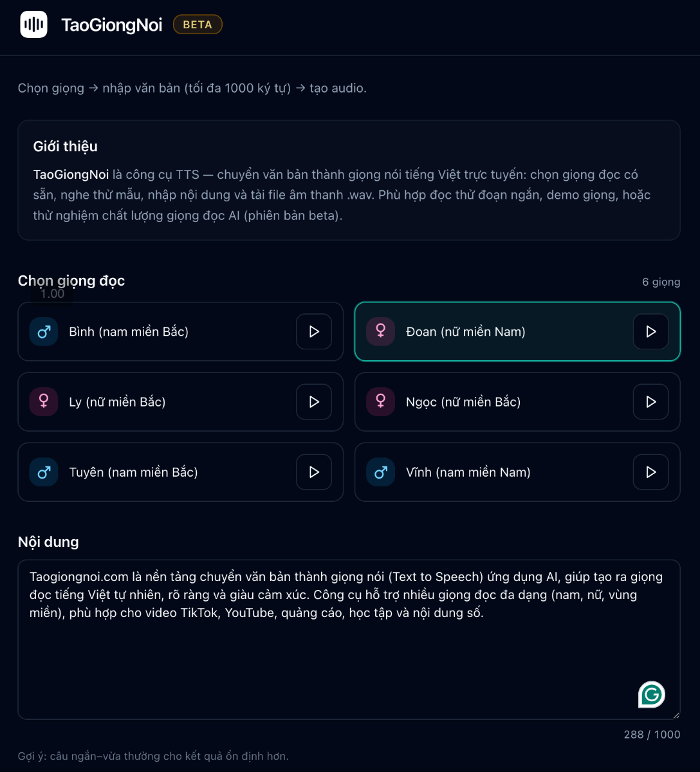Play sample of Ngọc voice
700x772 pixels.
tap(650, 401)
